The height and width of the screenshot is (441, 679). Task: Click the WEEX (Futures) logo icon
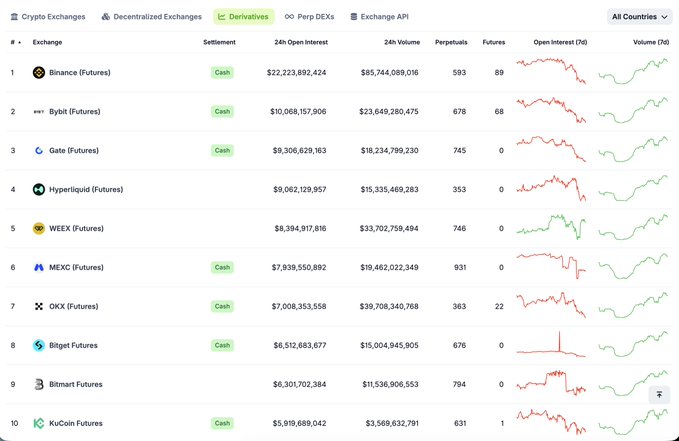pyautogui.click(x=39, y=228)
